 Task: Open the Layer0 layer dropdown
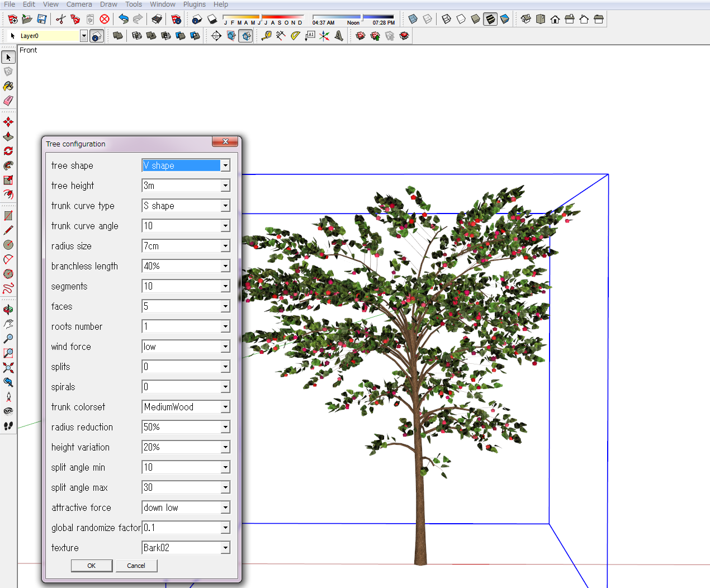(x=84, y=35)
